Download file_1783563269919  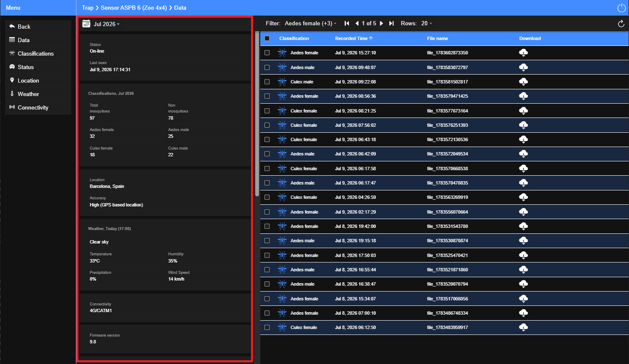coord(524,197)
